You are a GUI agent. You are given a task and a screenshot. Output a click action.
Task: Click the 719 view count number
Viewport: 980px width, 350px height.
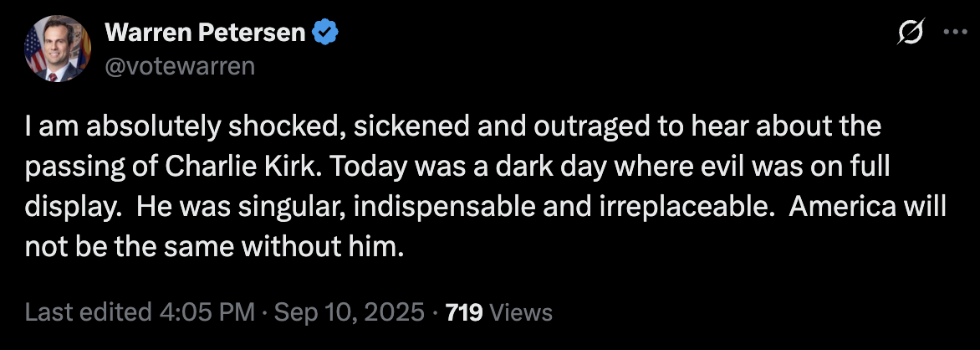pyautogui.click(x=465, y=312)
